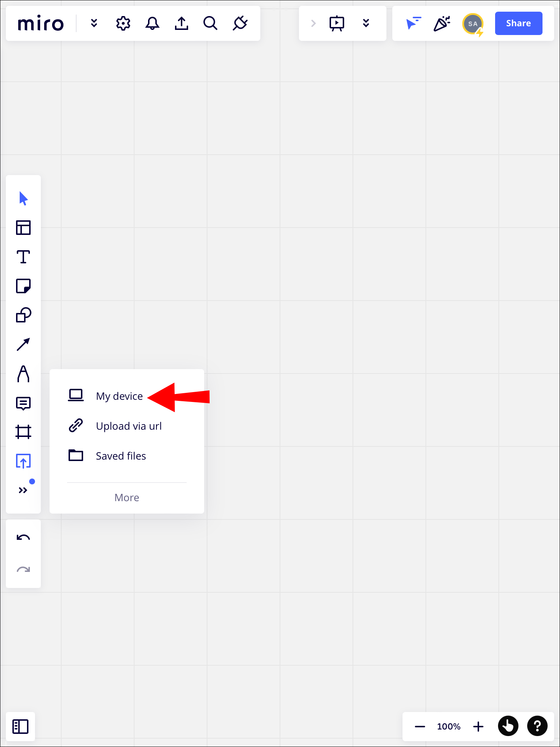Zoom in with plus button
Image resolution: width=560 pixels, height=747 pixels.
coord(478,727)
